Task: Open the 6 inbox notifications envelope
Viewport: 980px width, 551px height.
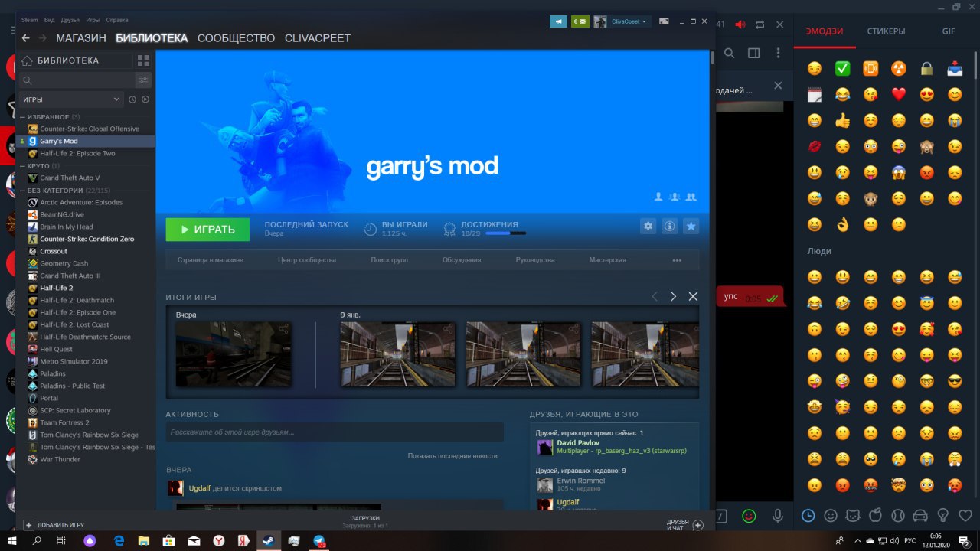Action: click(580, 21)
